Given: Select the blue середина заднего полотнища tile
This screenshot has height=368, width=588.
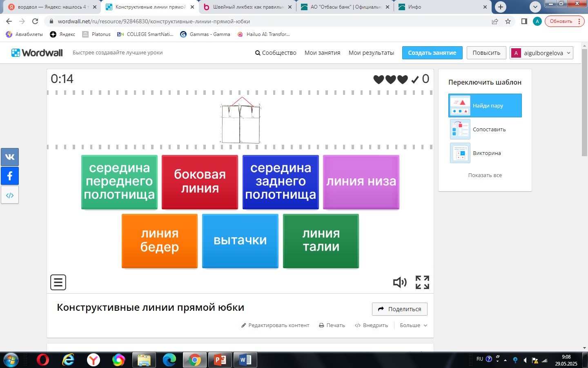Looking at the screenshot, I should (x=281, y=182).
